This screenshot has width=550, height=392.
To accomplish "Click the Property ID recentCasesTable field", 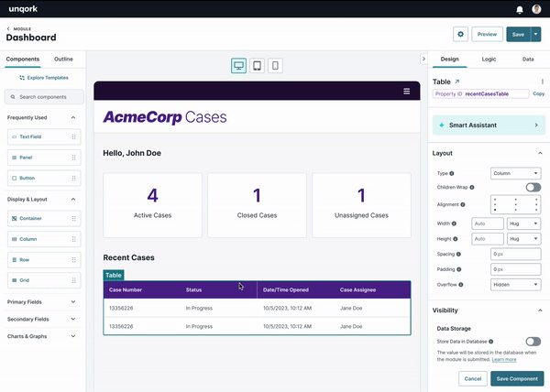I will pyautogui.click(x=481, y=94).
